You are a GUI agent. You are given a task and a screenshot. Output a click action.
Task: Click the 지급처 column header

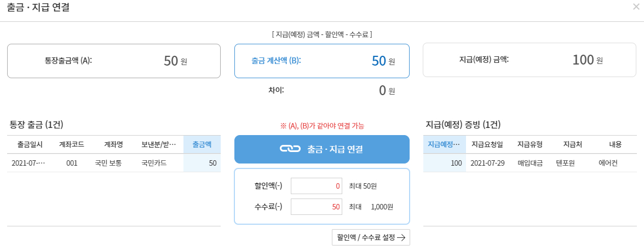point(572,144)
